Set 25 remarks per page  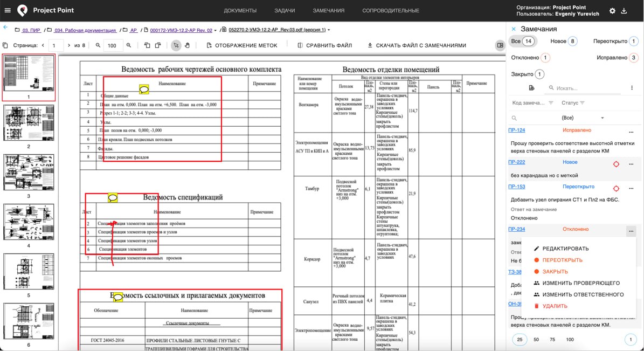click(520, 340)
